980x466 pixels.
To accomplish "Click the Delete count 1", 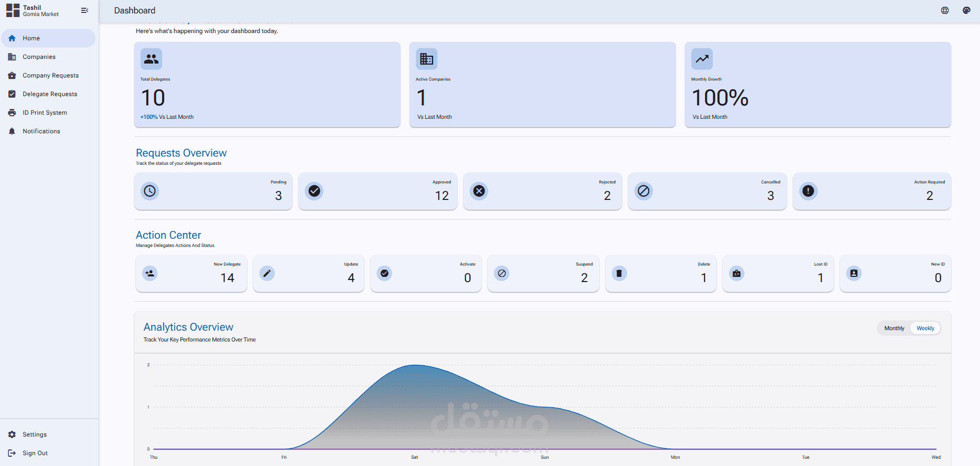I will [x=704, y=278].
